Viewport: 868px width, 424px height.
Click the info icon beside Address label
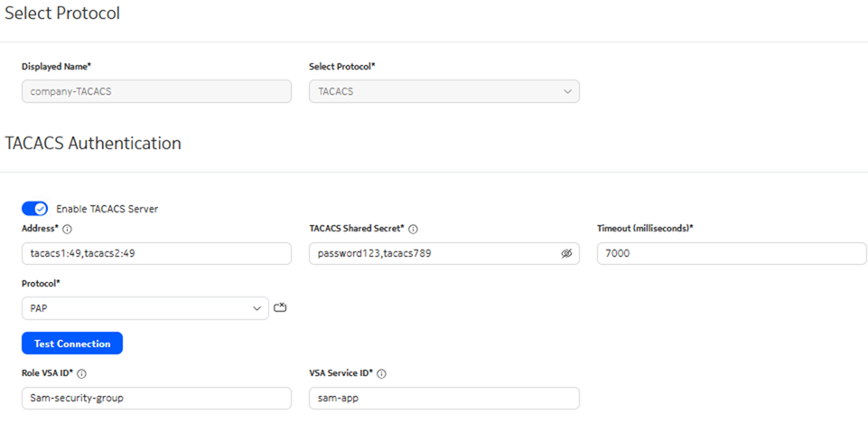[68, 230]
